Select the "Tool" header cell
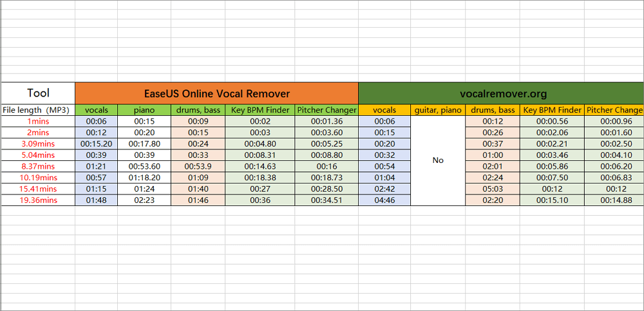This screenshot has width=644, height=311. coord(38,93)
